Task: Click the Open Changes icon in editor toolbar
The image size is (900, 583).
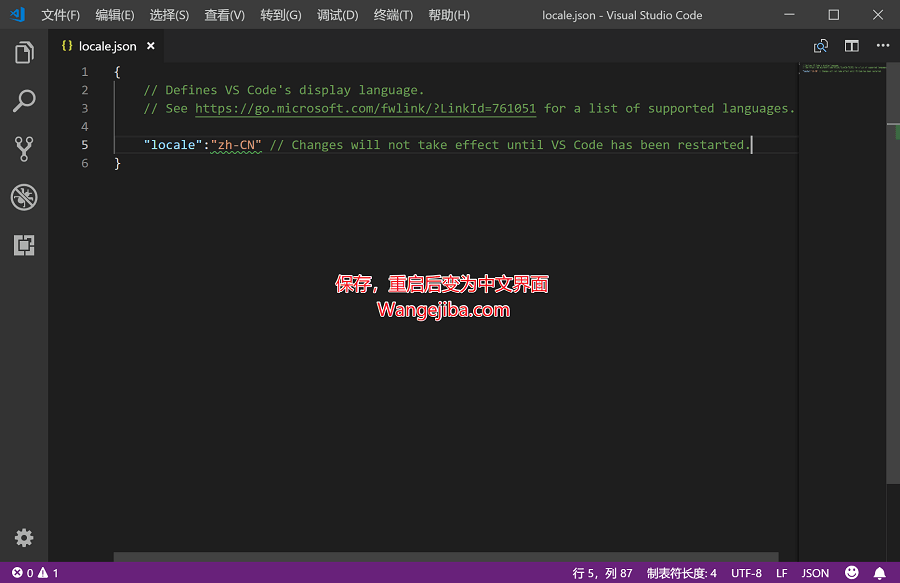Action: (821, 46)
